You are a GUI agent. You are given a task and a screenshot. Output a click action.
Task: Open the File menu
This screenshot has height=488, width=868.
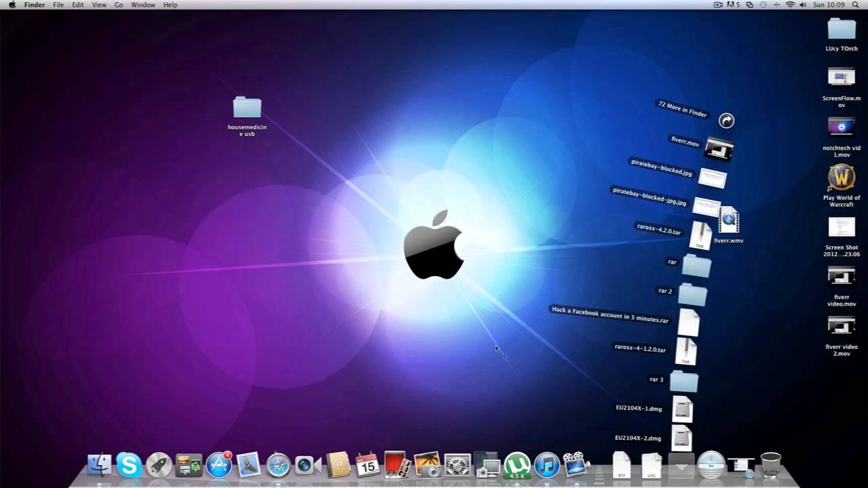(58, 5)
